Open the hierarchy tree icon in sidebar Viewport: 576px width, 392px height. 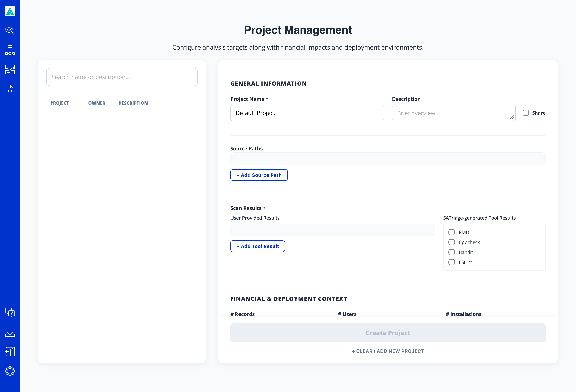point(10,50)
